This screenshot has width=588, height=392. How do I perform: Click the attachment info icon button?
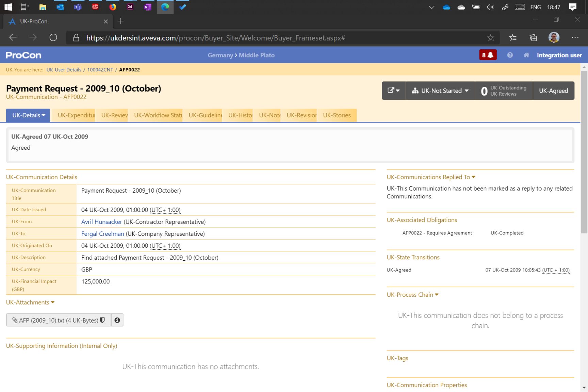click(x=117, y=320)
